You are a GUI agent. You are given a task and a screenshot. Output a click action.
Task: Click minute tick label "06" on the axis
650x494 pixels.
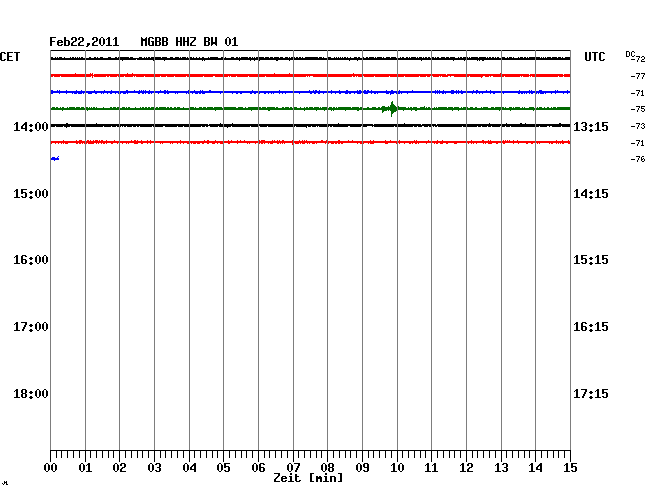coord(258,468)
